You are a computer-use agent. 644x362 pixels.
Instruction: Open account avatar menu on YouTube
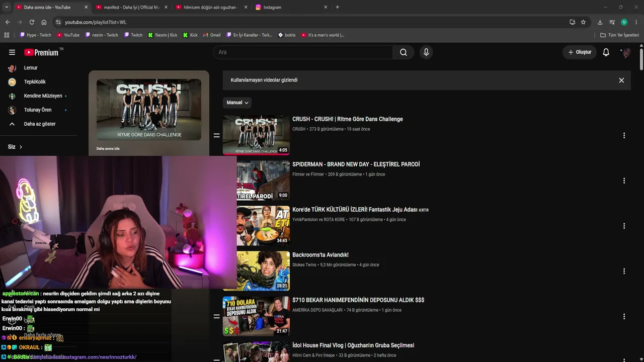[x=625, y=52]
